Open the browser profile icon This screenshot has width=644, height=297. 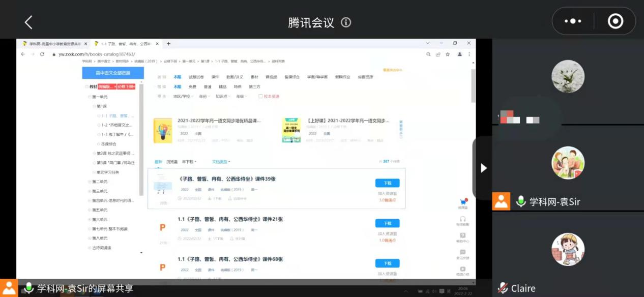click(460, 54)
